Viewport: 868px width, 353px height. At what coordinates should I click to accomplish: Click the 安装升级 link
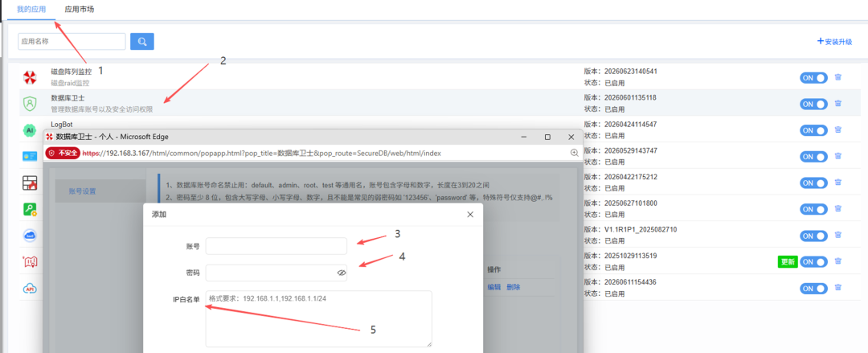click(x=835, y=42)
